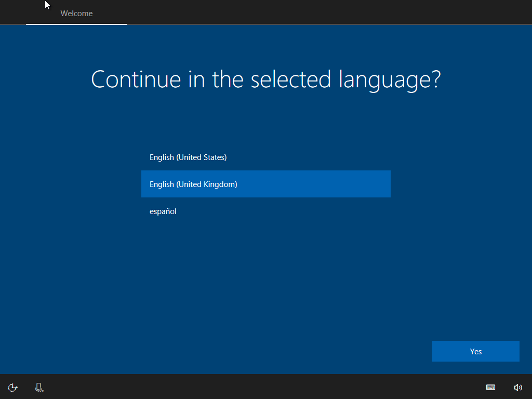
Task: Open the Ease of Access options icon
Action: click(13, 388)
